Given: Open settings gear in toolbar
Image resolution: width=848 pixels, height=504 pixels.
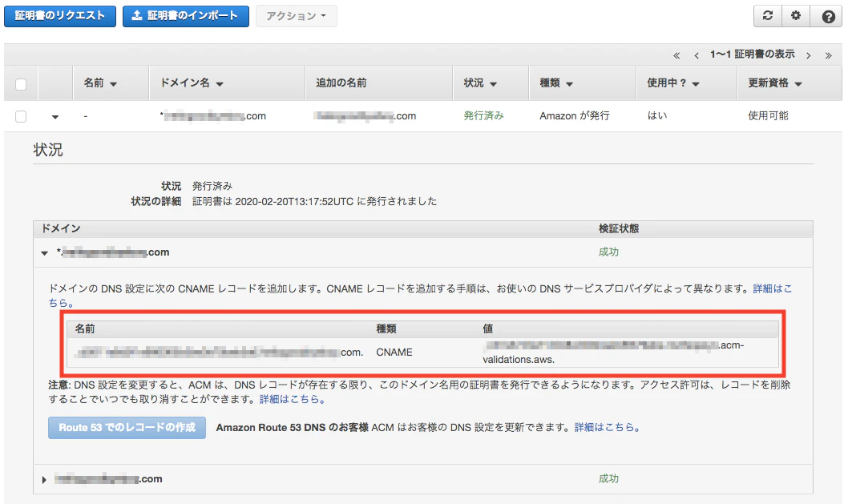Looking at the screenshot, I should coord(796,16).
